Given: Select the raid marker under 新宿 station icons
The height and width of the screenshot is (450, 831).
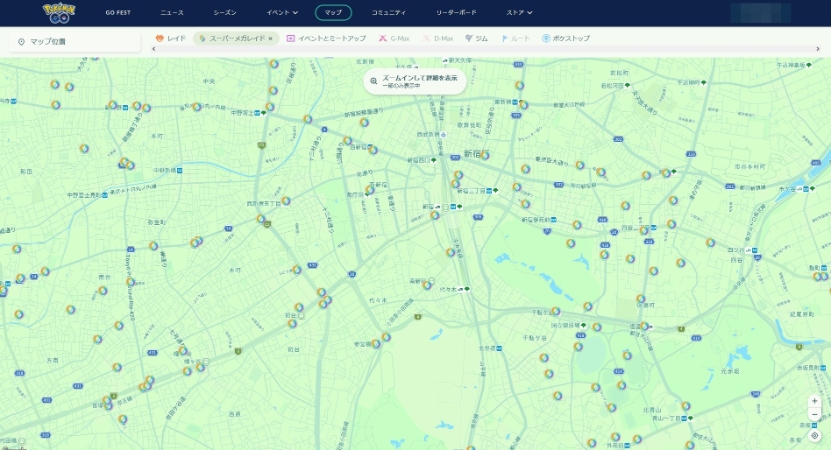Looking at the screenshot, I should click(x=435, y=215).
